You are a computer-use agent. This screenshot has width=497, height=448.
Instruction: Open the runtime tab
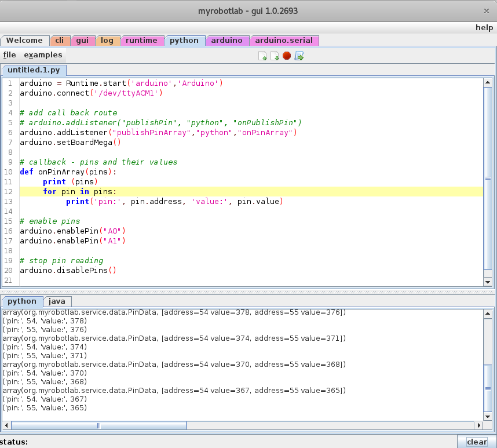pyautogui.click(x=141, y=41)
